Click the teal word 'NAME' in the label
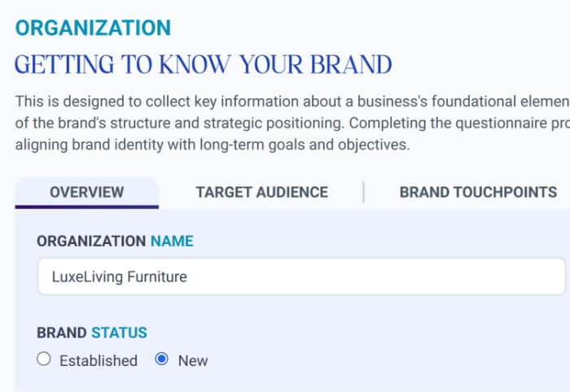This screenshot has width=570, height=392. (x=172, y=241)
